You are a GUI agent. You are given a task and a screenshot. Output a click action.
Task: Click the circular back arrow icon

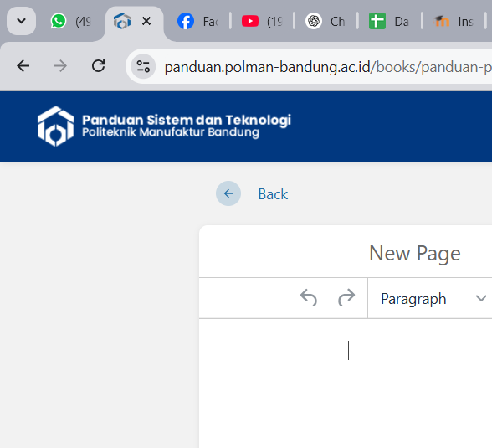click(228, 193)
